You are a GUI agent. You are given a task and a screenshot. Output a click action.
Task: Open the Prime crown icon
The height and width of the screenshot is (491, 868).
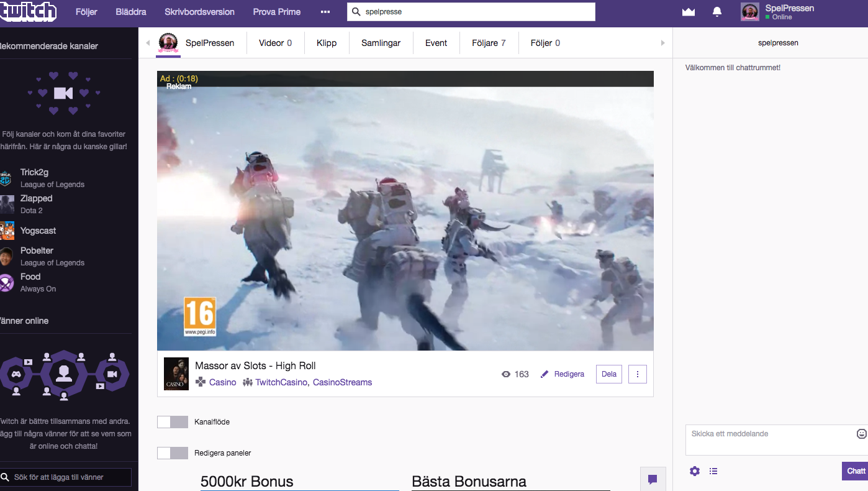point(688,12)
